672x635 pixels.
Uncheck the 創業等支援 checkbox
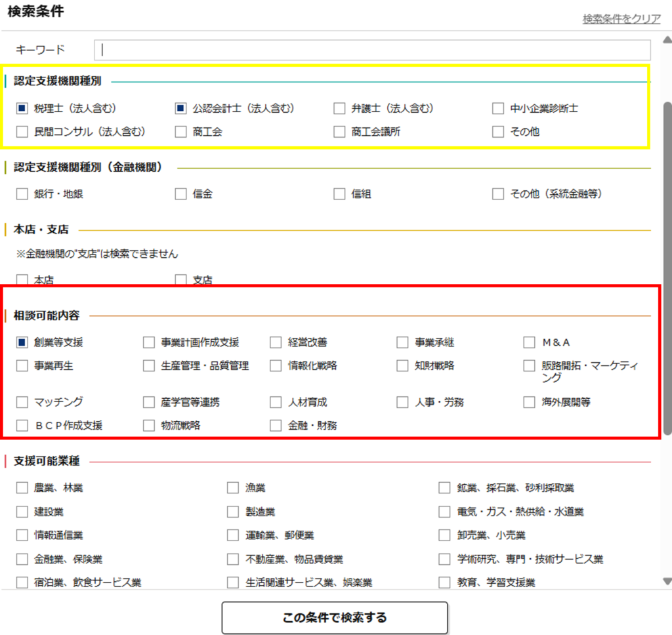pos(22,342)
